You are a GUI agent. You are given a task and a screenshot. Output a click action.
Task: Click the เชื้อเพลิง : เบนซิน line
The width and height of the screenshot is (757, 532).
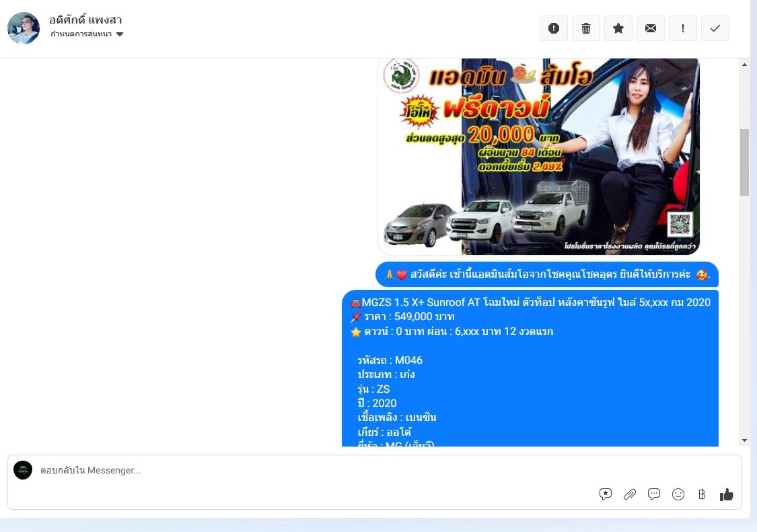(397, 417)
